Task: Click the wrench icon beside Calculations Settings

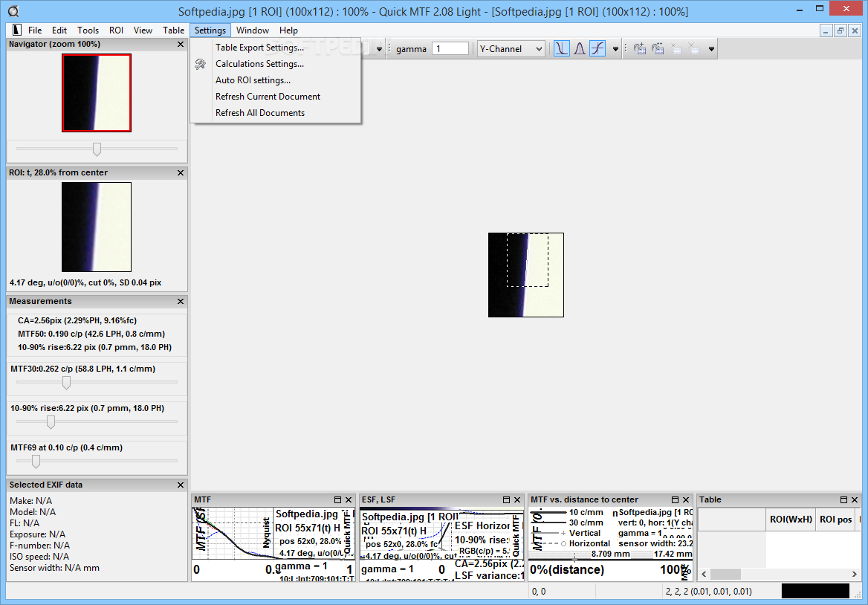Action: [201, 64]
